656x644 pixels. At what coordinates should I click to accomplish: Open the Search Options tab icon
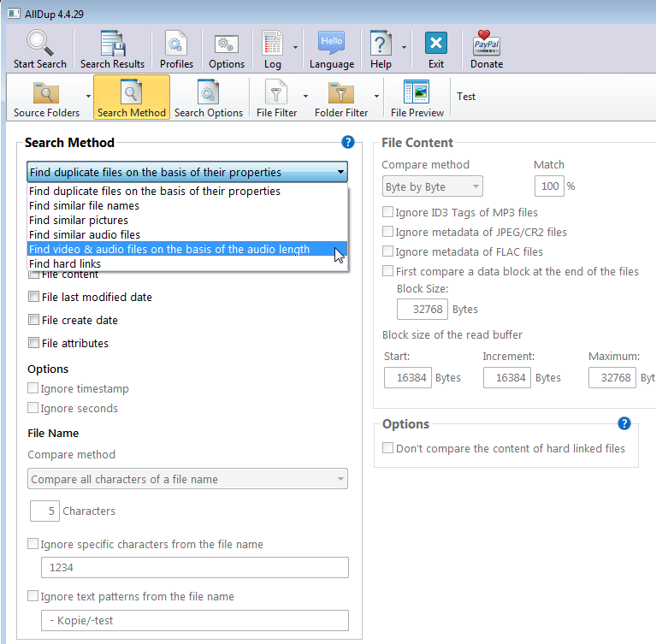[208, 92]
